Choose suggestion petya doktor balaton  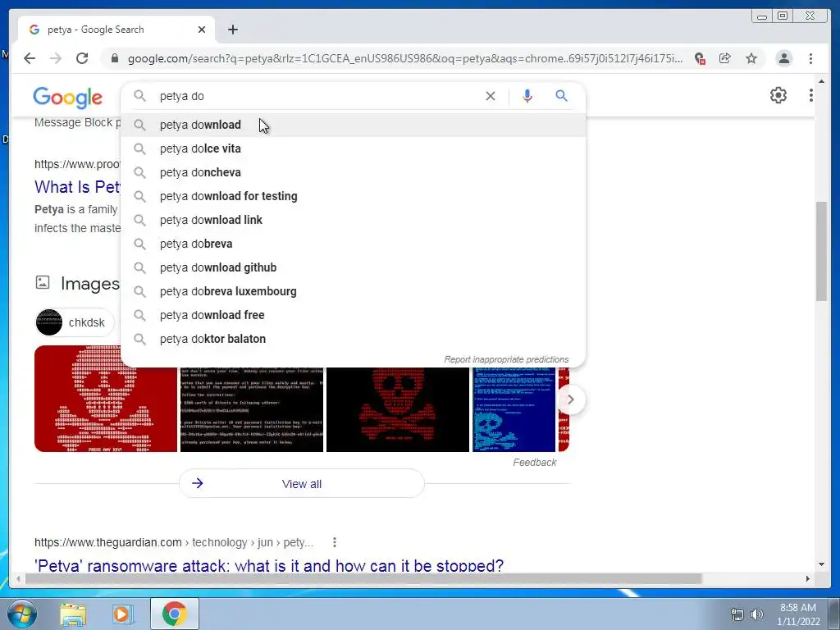tap(353, 339)
